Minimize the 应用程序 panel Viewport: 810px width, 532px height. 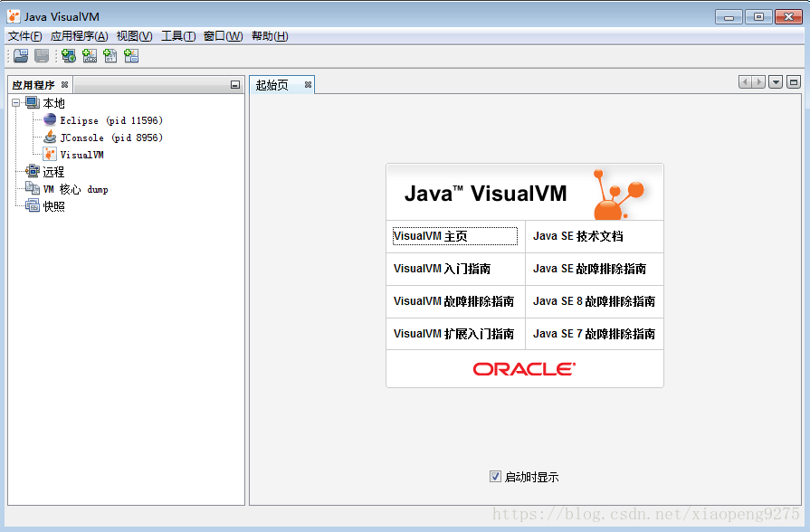235,85
